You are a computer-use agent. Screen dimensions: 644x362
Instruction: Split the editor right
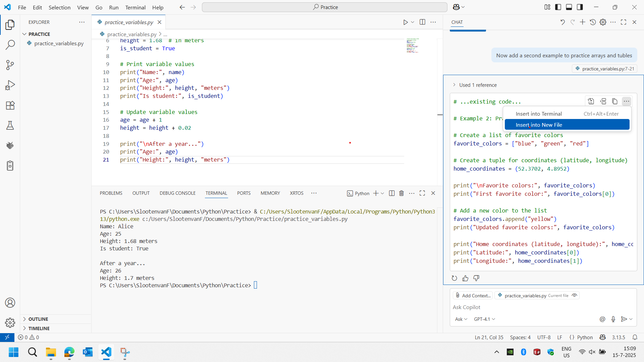point(422,22)
